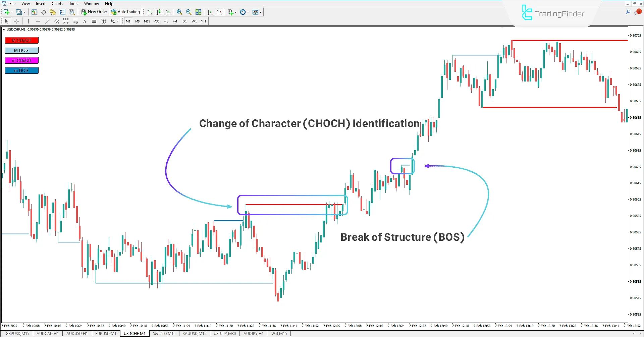This screenshot has height=337, width=644.
Task: Switch chart to Candlestick view
Action: tap(159, 12)
